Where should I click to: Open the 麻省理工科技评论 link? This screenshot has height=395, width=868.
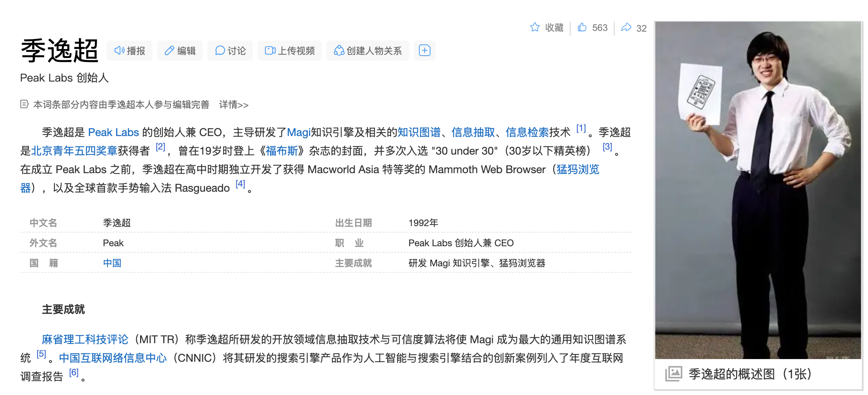click(85, 340)
